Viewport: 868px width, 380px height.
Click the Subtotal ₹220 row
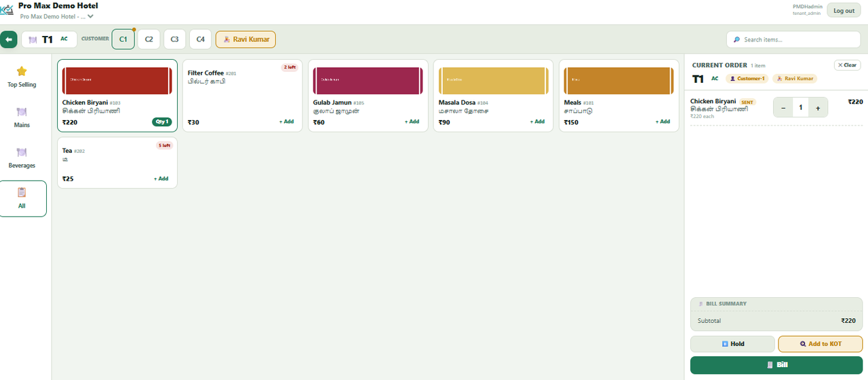point(776,321)
